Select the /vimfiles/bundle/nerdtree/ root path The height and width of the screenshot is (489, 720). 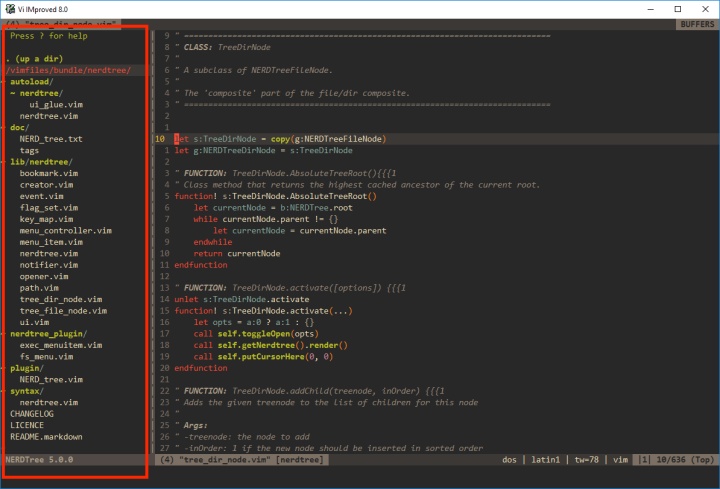[68, 70]
